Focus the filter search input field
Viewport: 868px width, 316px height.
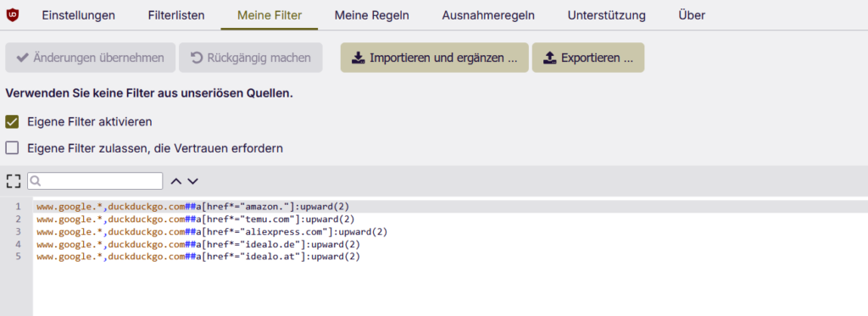click(95, 181)
